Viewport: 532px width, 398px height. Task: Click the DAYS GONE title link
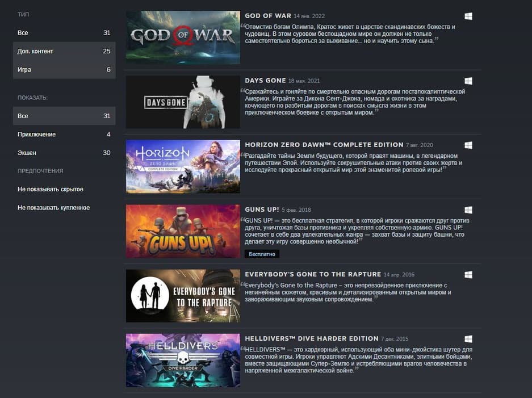265,81
